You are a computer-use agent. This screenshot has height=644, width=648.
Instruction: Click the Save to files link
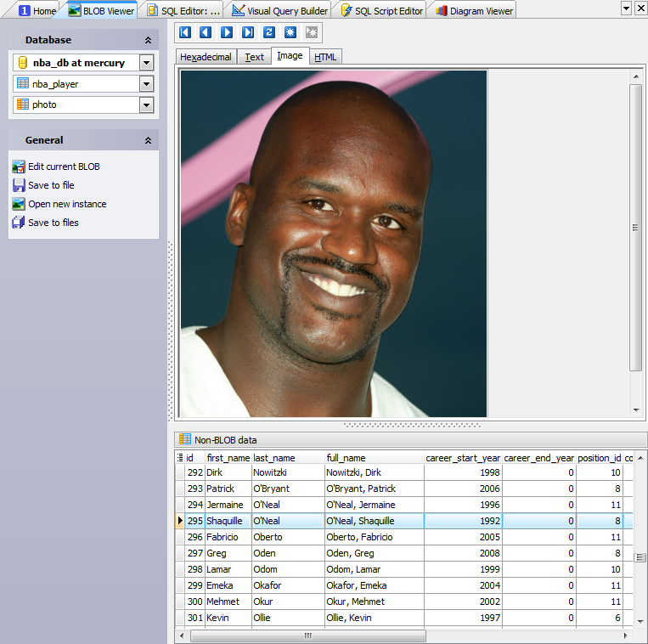(x=53, y=223)
